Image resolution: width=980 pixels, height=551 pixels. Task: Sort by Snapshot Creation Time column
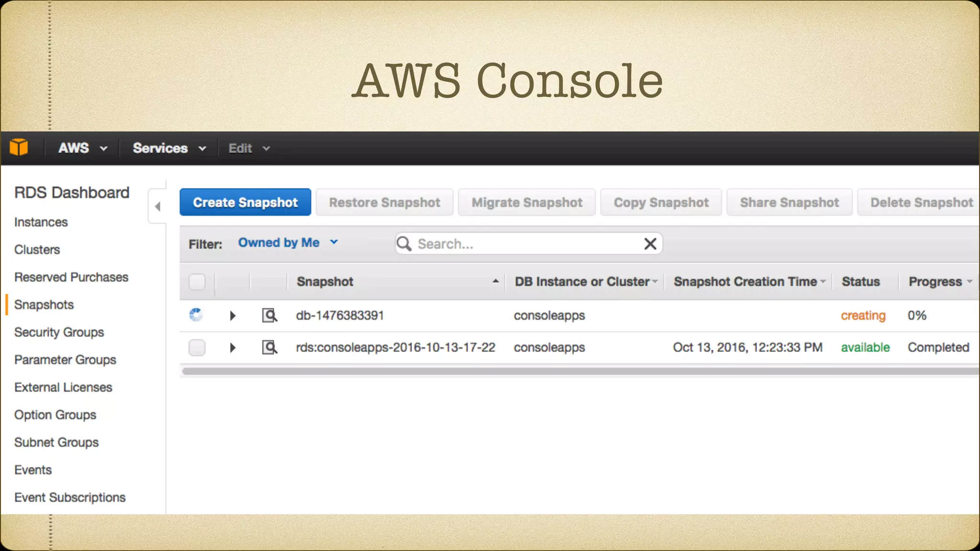point(750,282)
